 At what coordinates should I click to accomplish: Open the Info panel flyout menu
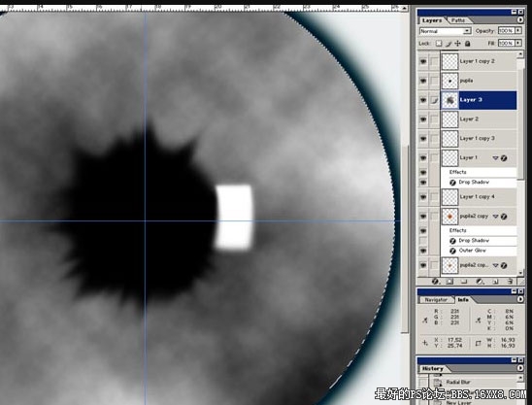[520, 299]
